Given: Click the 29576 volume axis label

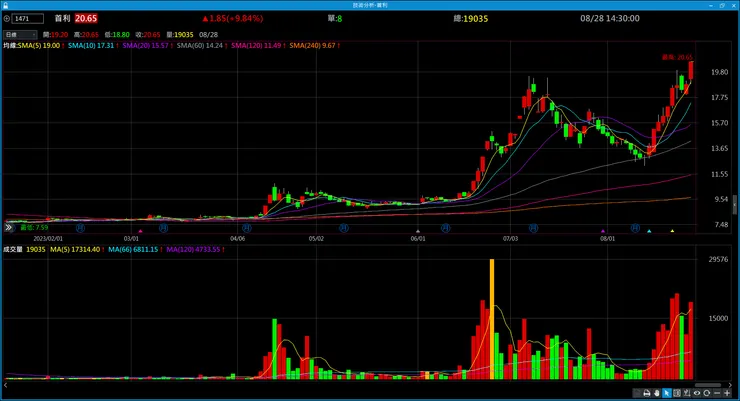Looking at the screenshot, I should coord(718,259).
